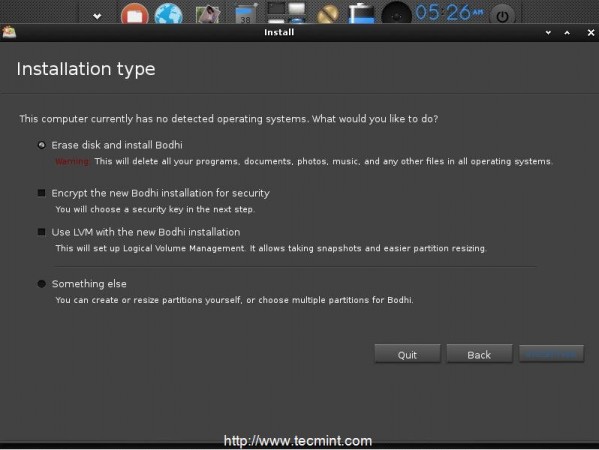Open the virtual desktop pager gadget
This screenshot has height=450, width=599.
coord(286,13)
